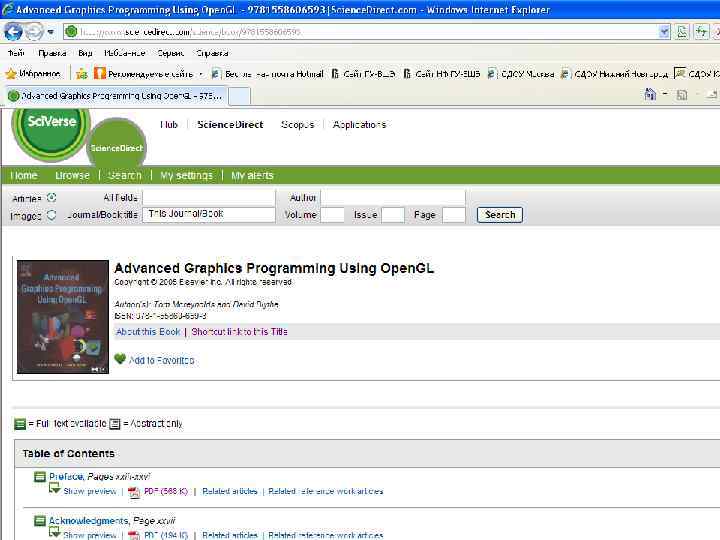Image resolution: width=720 pixels, height=540 pixels.
Task: Click the SciVerse logo
Action: tap(51, 133)
